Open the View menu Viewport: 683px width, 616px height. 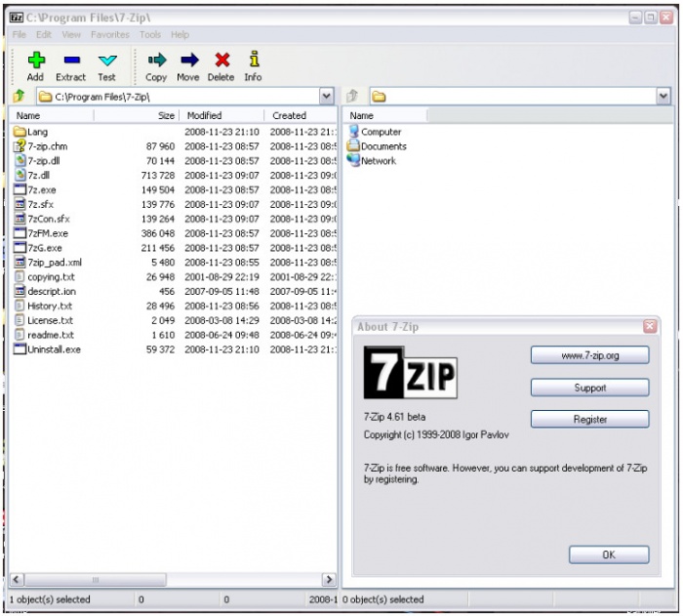point(71,34)
